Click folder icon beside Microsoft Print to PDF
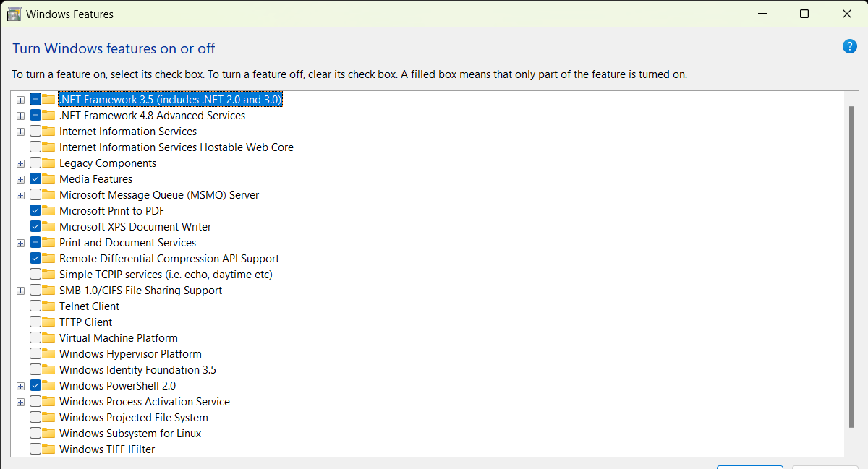This screenshot has height=469, width=868. [48, 211]
